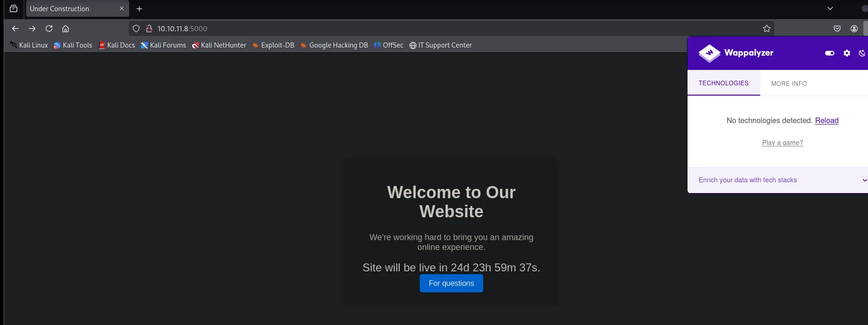Click the Reload link in Wappalyzer
The width and height of the screenshot is (868, 325).
(826, 120)
